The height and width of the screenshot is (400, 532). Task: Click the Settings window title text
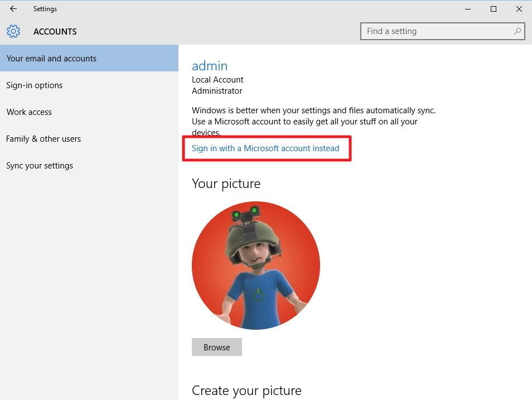click(x=45, y=9)
